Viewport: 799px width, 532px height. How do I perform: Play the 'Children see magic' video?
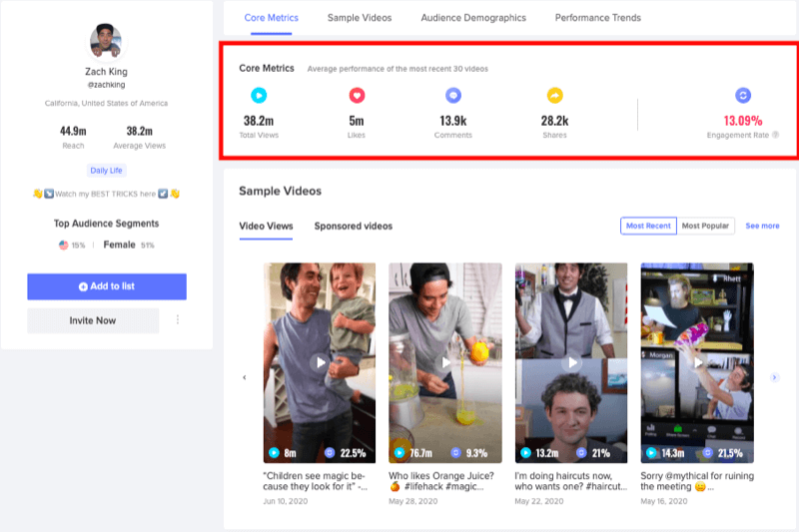pos(320,362)
